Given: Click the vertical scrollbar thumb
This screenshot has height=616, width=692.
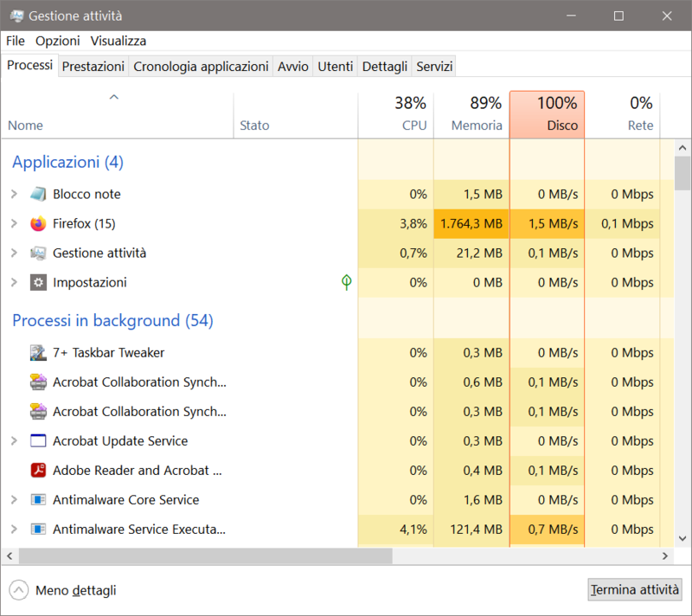Looking at the screenshot, I should tap(682, 173).
